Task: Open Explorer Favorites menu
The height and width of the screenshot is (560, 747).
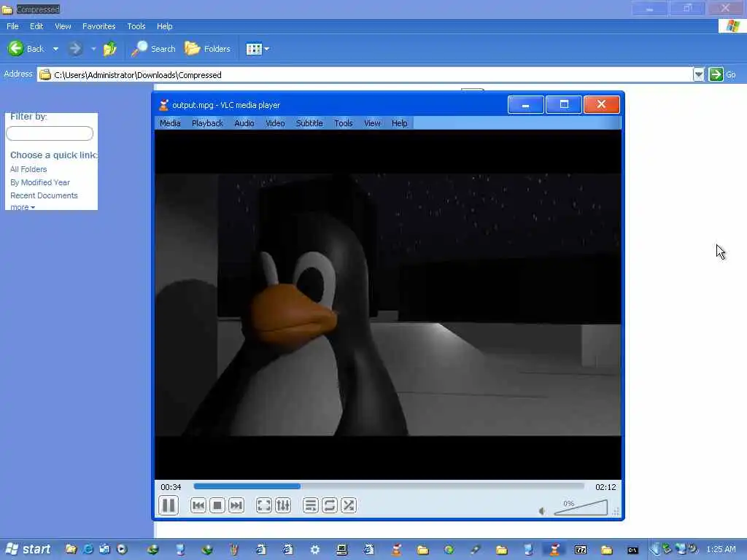Action: 98,26
